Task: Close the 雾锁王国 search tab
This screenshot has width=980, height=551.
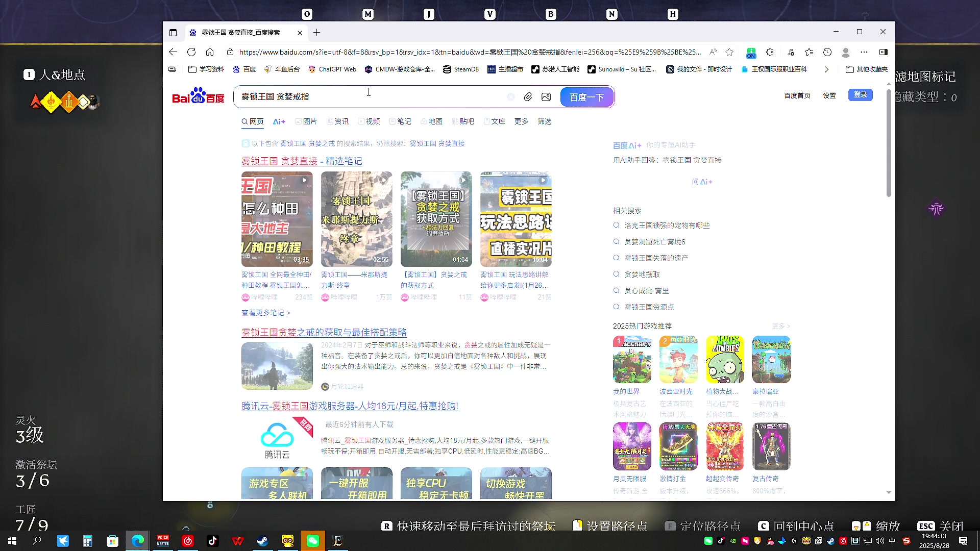Action: [300, 33]
